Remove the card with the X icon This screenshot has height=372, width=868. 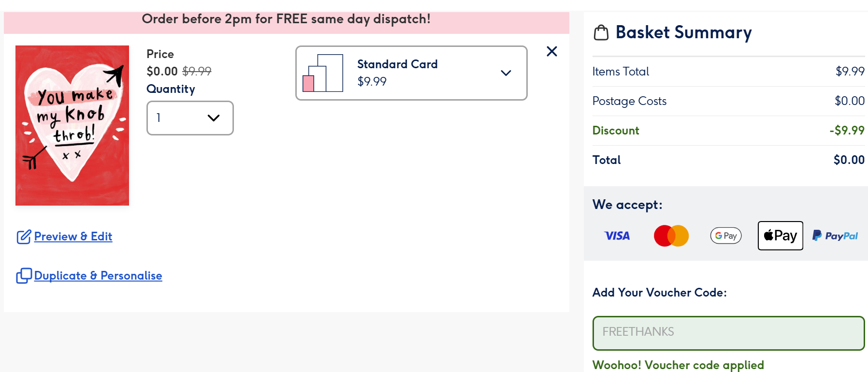tap(551, 51)
